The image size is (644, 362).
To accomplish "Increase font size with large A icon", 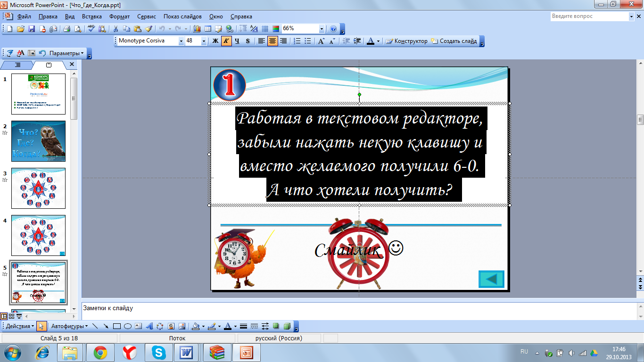I will 321,41.
